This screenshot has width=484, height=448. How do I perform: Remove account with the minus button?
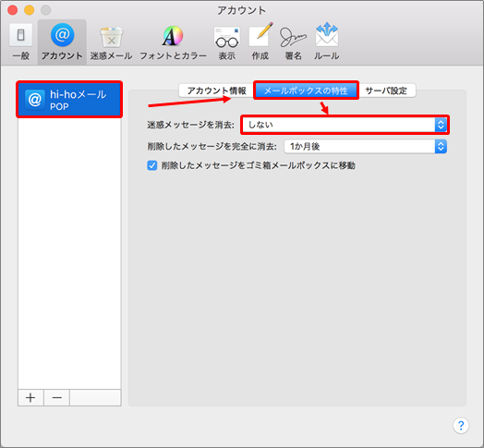coord(56,398)
